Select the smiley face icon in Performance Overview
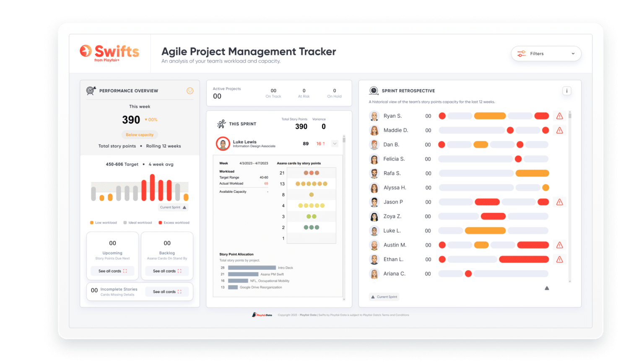Screen dimensions: 644x362 [x=190, y=90]
